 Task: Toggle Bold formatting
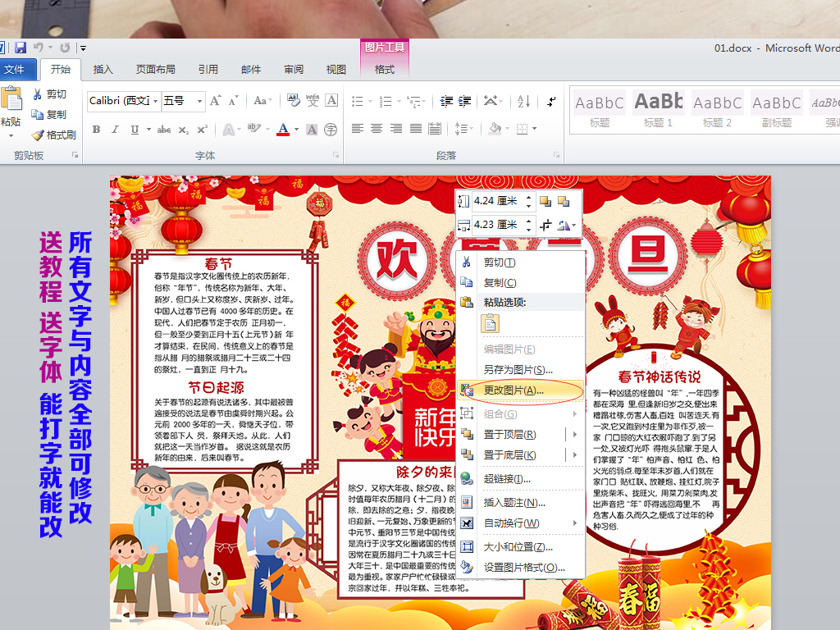[96, 129]
